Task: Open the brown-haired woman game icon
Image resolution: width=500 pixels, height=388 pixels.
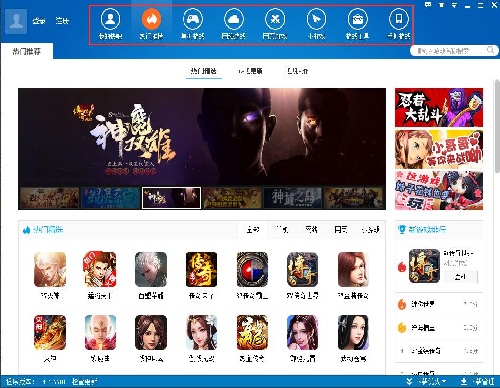Action: 151,332
